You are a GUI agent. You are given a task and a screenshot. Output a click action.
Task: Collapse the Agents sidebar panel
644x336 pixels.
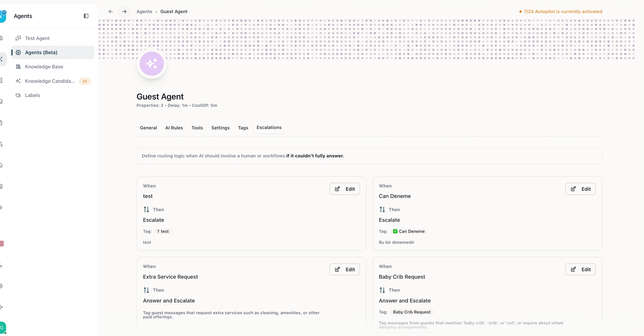(x=86, y=16)
